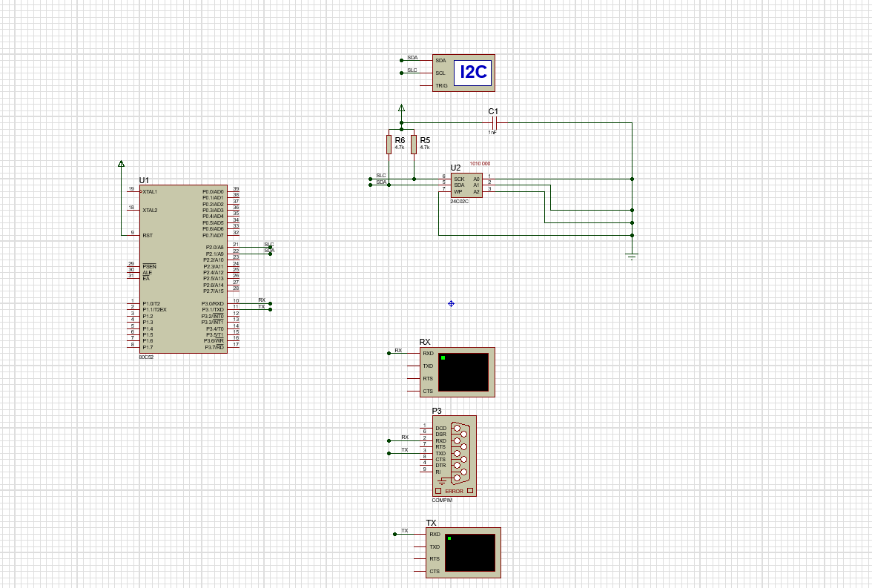872x588 pixels.
Task: Click the SLC net label at I2C debugger
Action: 412,70
